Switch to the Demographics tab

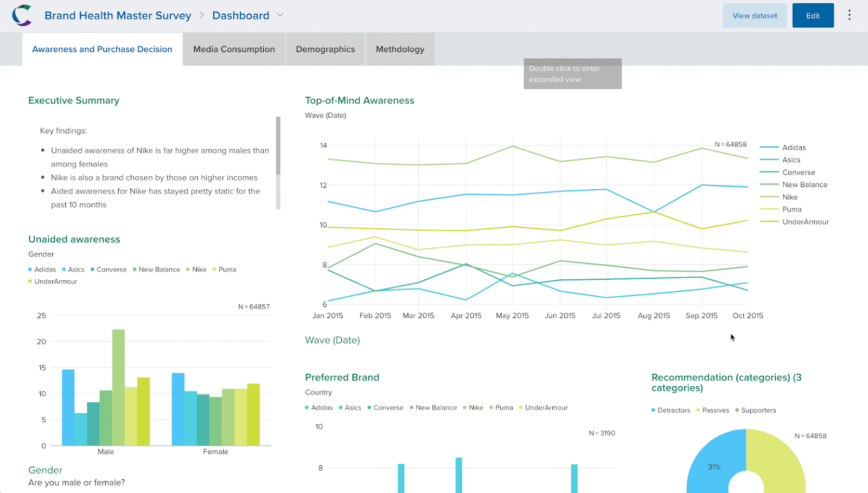(x=325, y=49)
